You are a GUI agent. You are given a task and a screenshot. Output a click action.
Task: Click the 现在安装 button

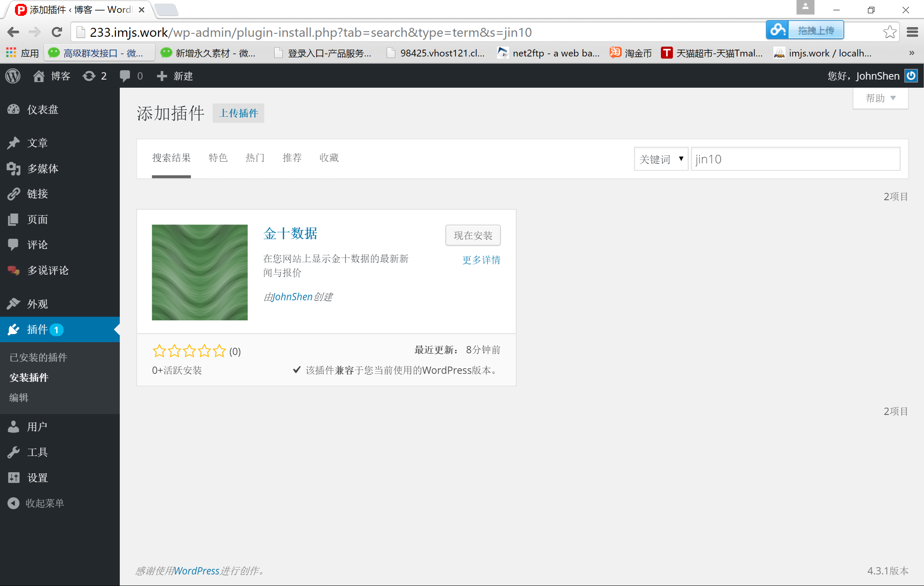point(473,235)
